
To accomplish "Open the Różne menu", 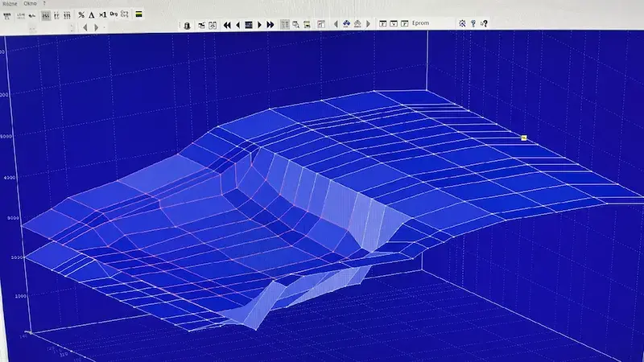I will (9, 3).
